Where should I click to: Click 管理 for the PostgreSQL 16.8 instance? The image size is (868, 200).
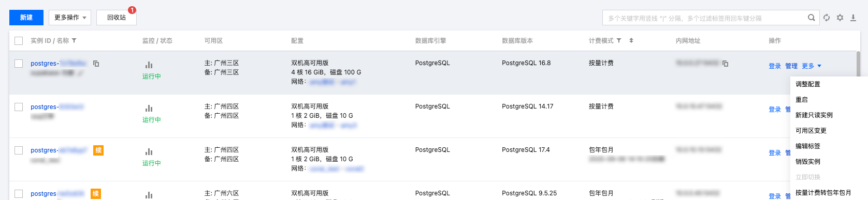[791, 66]
